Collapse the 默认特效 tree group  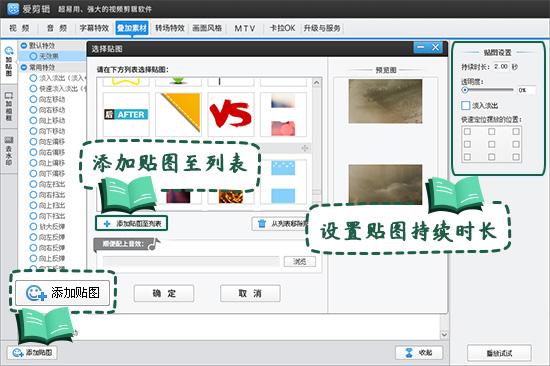pos(24,46)
